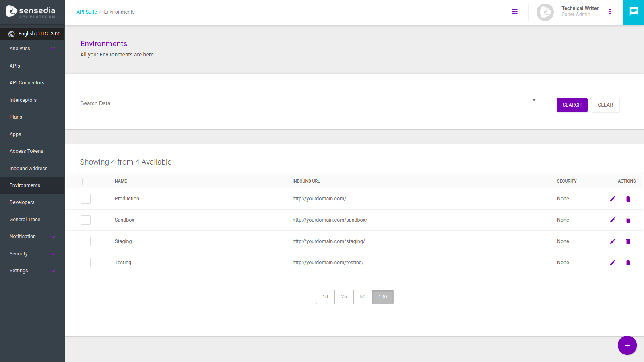Click the edit pencil for Production environment
The height and width of the screenshot is (362, 644).
(x=613, y=199)
